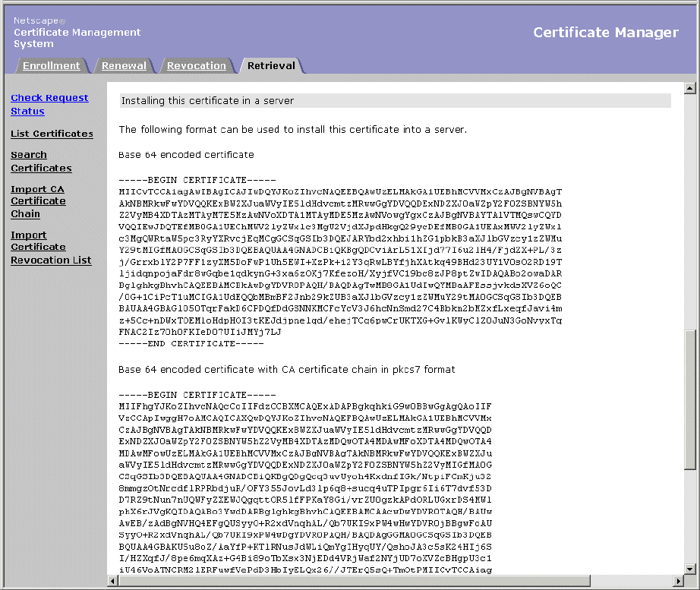Go to the Revocation tab
The width and height of the screenshot is (700, 590).
(197, 66)
